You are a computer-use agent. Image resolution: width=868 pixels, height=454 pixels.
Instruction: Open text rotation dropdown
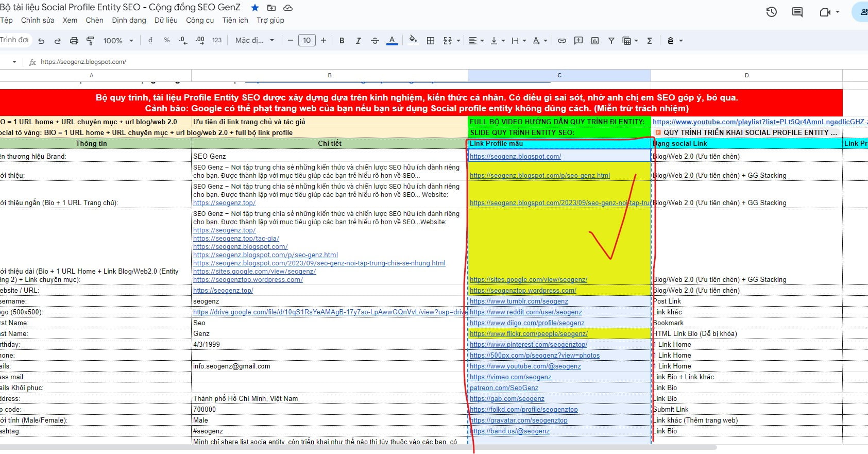pyautogui.click(x=540, y=41)
